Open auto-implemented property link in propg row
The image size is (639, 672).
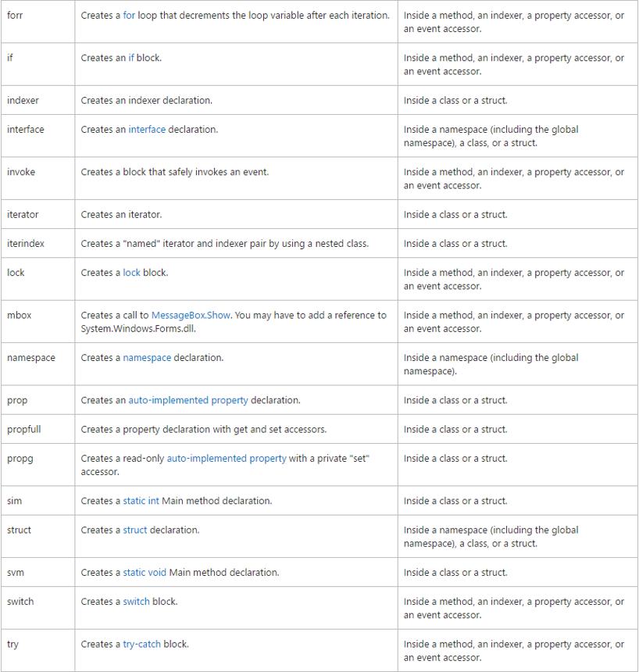227,459
